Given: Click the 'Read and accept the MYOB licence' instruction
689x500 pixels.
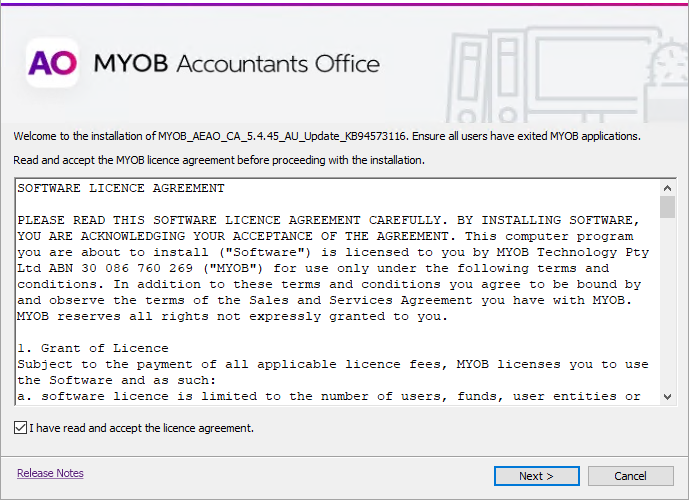Looking at the screenshot, I should [x=219, y=160].
